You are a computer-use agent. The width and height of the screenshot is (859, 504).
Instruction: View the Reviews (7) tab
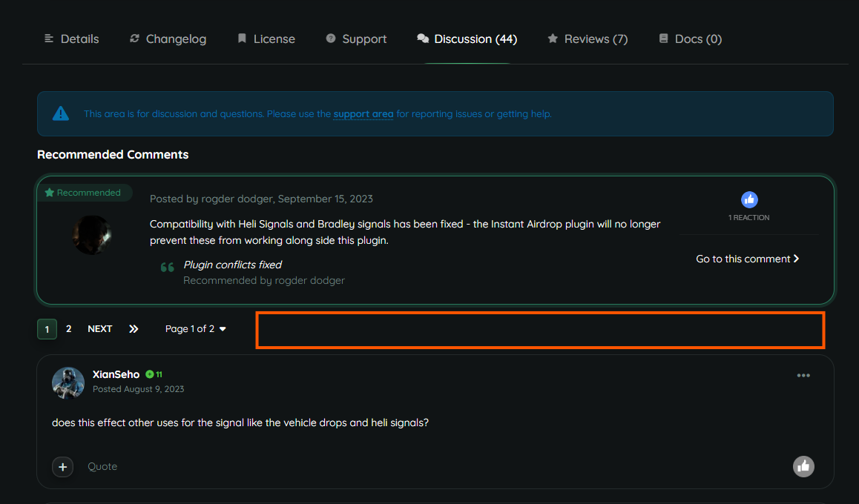588,39
